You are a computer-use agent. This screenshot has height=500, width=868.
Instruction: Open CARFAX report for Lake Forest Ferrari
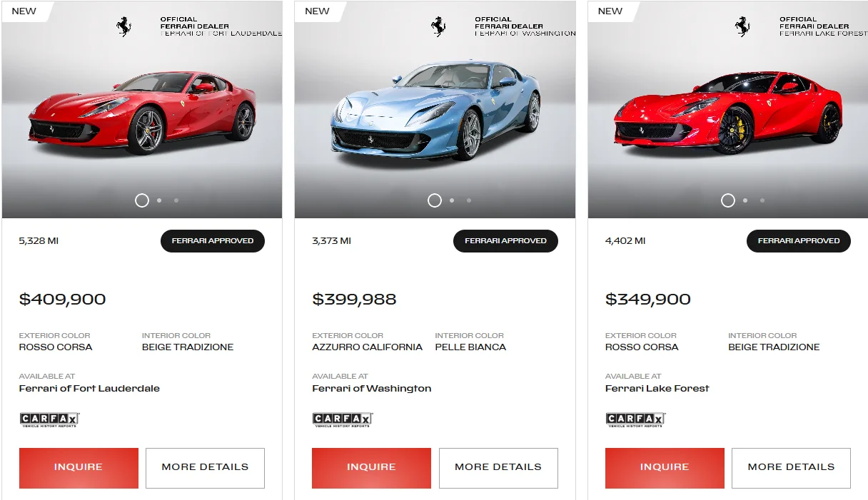pyautogui.click(x=636, y=420)
